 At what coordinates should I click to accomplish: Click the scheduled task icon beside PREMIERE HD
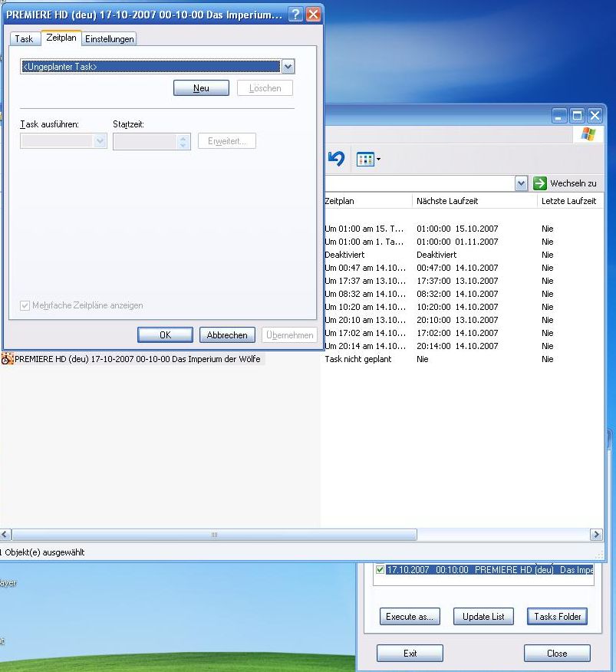[x=7, y=359]
